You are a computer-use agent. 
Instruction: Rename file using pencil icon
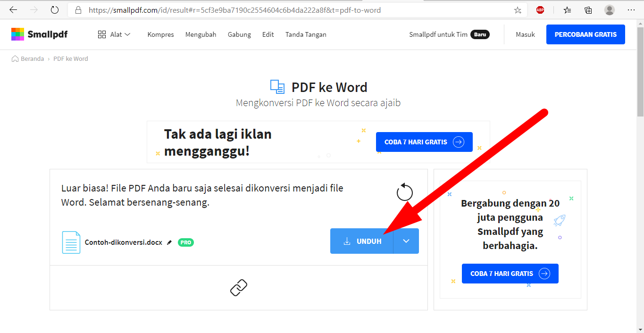point(169,242)
